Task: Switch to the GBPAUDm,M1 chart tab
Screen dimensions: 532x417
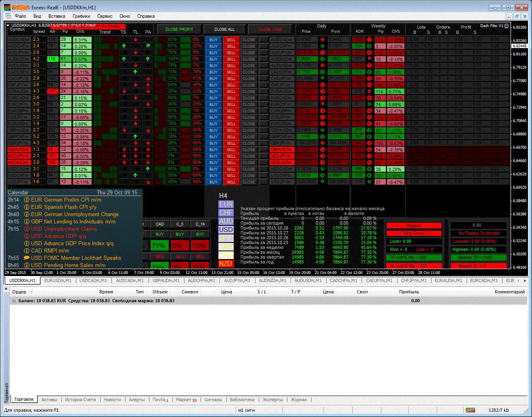Action: tap(166, 280)
